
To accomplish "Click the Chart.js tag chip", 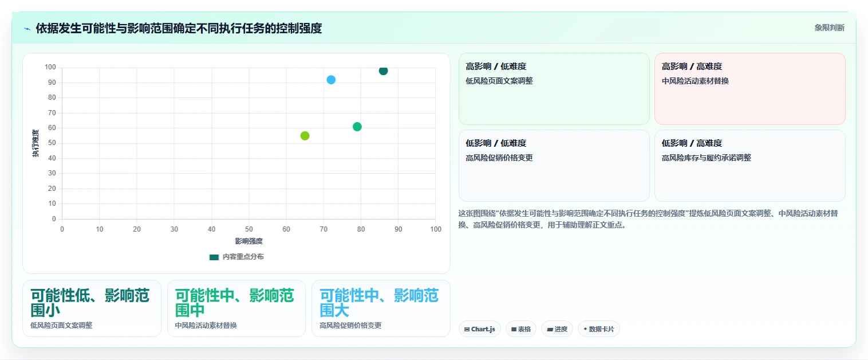I will pos(480,329).
